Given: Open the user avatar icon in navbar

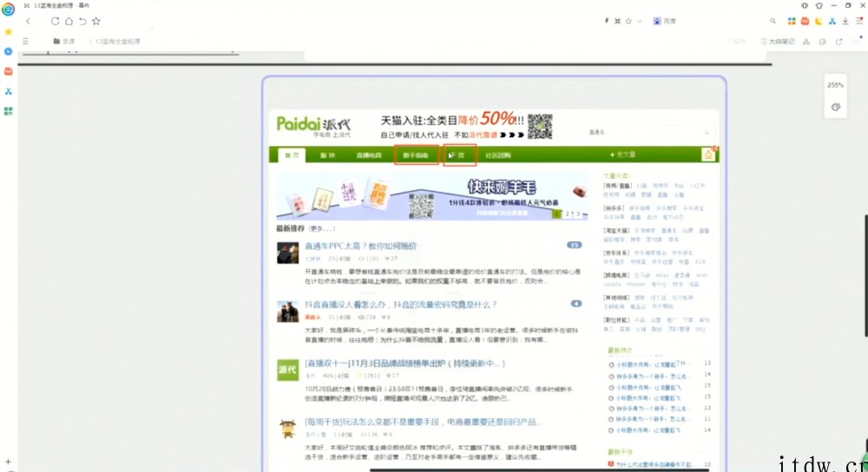Looking at the screenshot, I should pyautogui.click(x=708, y=155).
